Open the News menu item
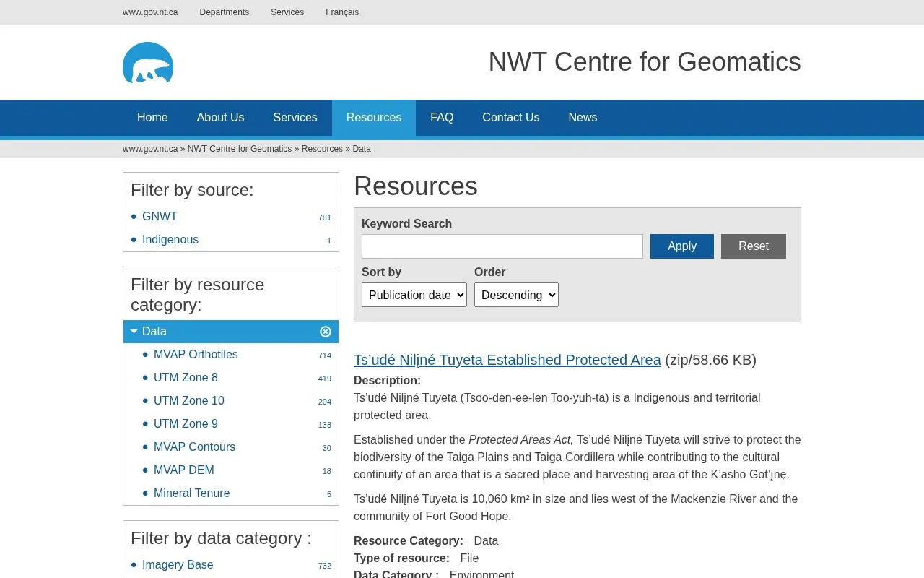The width and height of the screenshot is (924, 578). [583, 118]
